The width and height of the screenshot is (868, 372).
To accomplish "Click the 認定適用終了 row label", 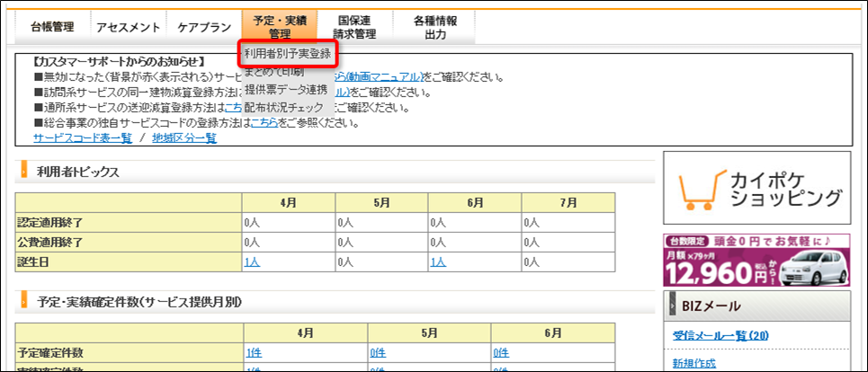I will 129,223.
